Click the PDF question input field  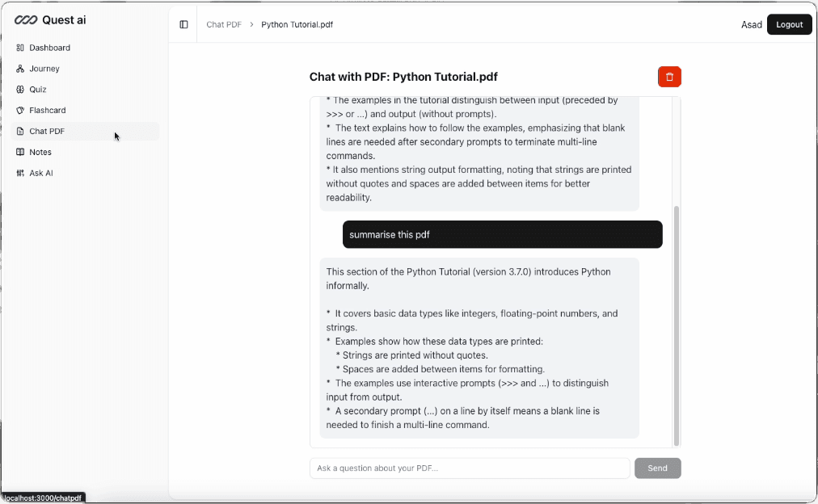pyautogui.click(x=469, y=468)
